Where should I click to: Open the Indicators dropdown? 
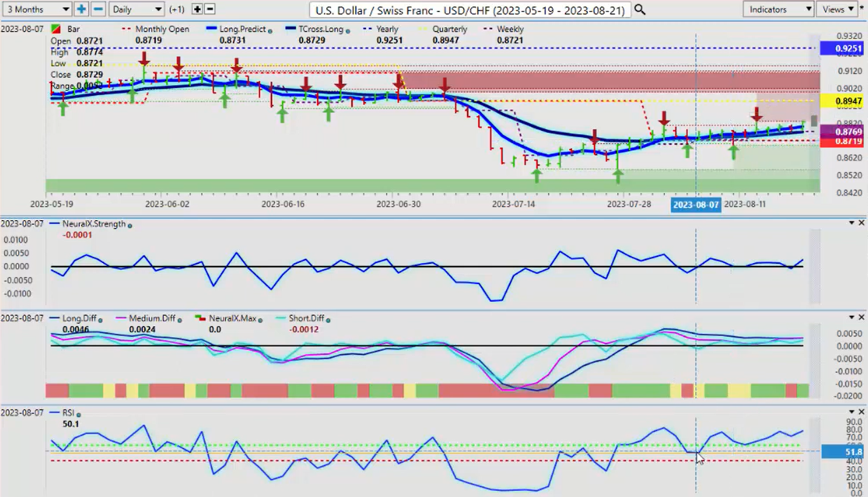778,9
